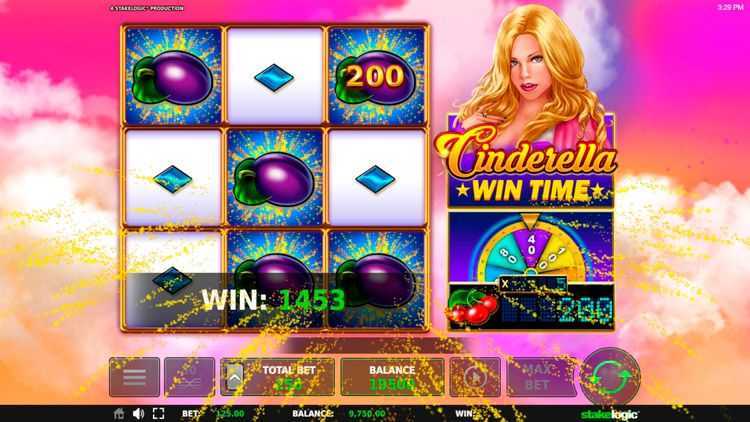Go to home via house icon
Viewport: 750px width, 422px height.
tap(119, 414)
